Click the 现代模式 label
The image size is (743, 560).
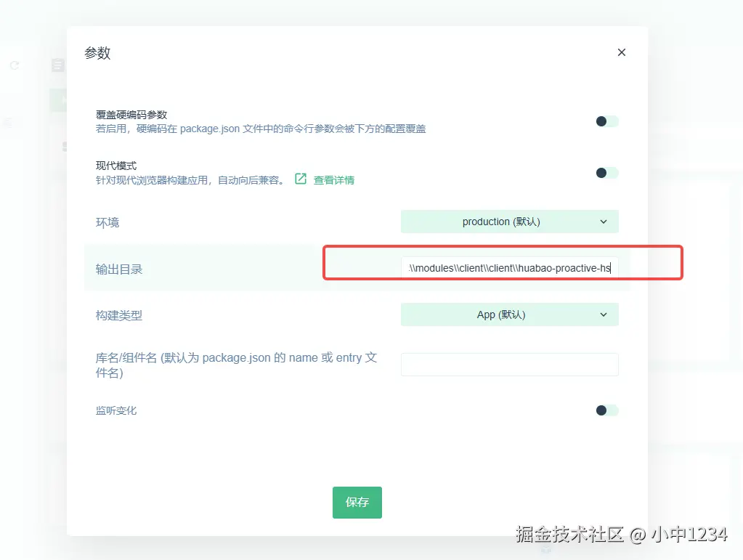116,166
